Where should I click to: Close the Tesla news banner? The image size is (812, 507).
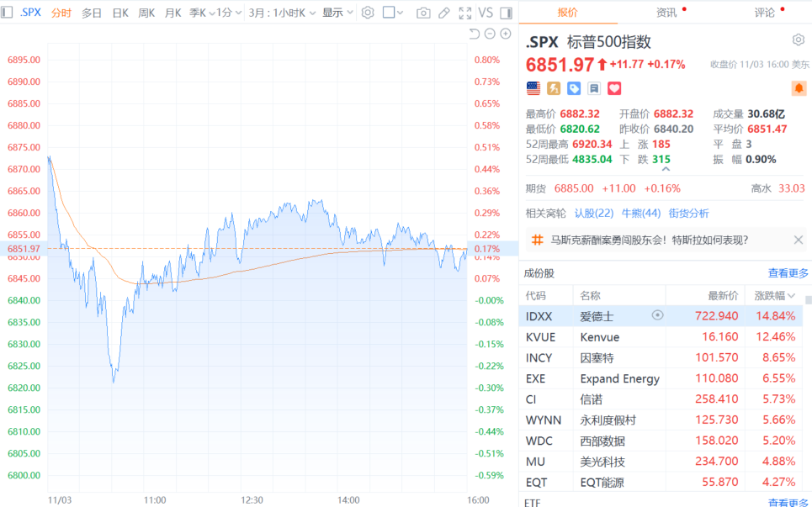[x=798, y=240]
